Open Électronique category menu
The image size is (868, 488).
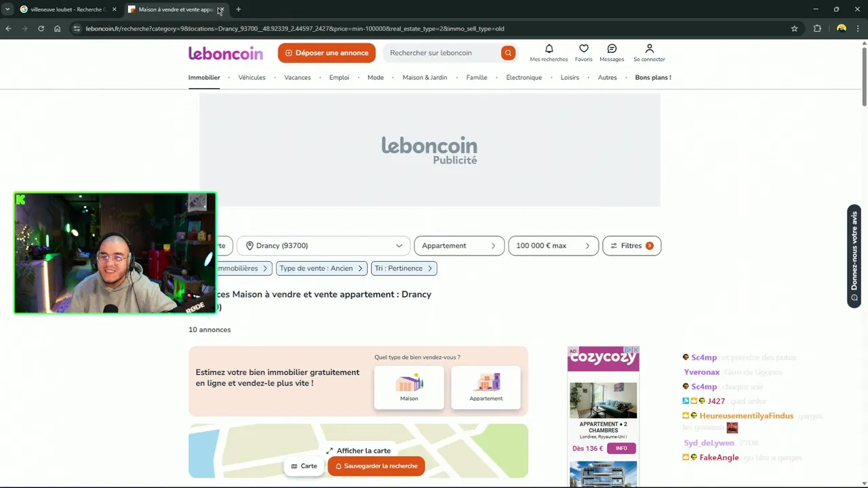coord(524,77)
